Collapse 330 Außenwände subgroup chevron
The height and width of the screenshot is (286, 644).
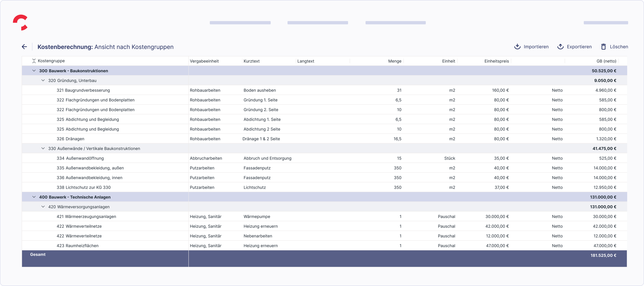pyautogui.click(x=43, y=149)
